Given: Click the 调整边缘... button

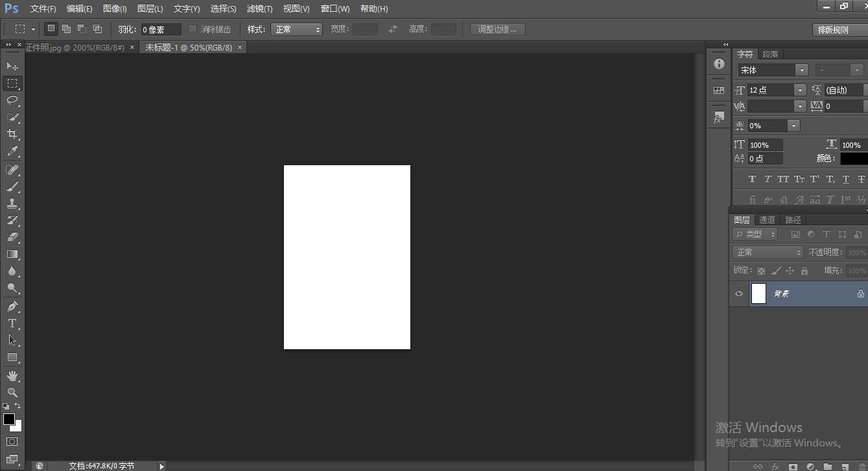Looking at the screenshot, I should [x=497, y=29].
